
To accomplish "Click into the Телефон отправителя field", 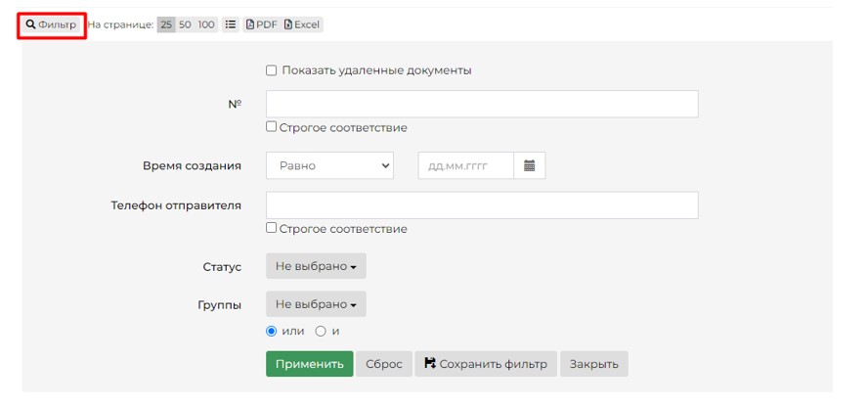I will coord(482,205).
